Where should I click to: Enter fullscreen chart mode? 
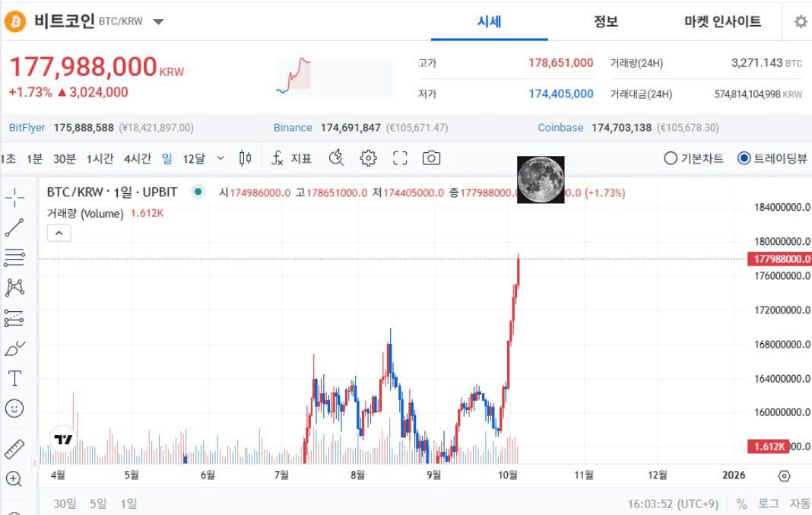coord(400,158)
